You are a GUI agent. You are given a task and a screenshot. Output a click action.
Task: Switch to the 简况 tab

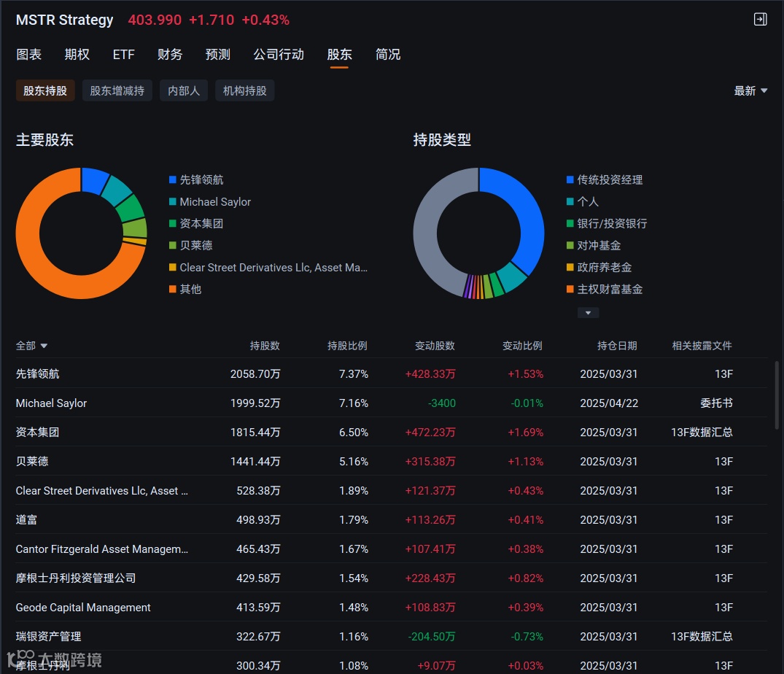tap(388, 55)
